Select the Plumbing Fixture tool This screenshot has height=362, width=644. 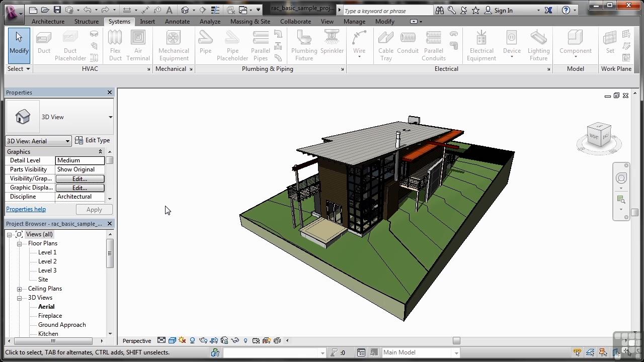pos(304,45)
